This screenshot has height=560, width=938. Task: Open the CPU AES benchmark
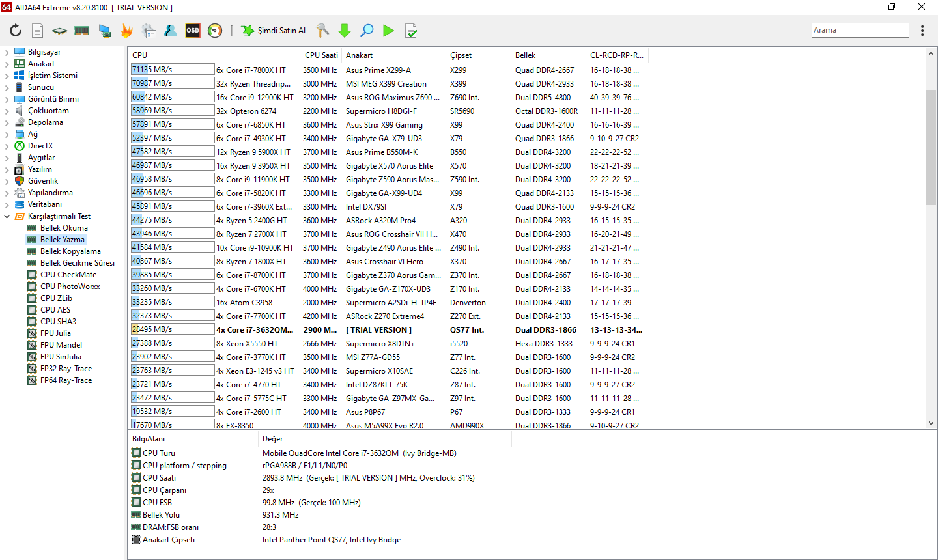click(55, 310)
